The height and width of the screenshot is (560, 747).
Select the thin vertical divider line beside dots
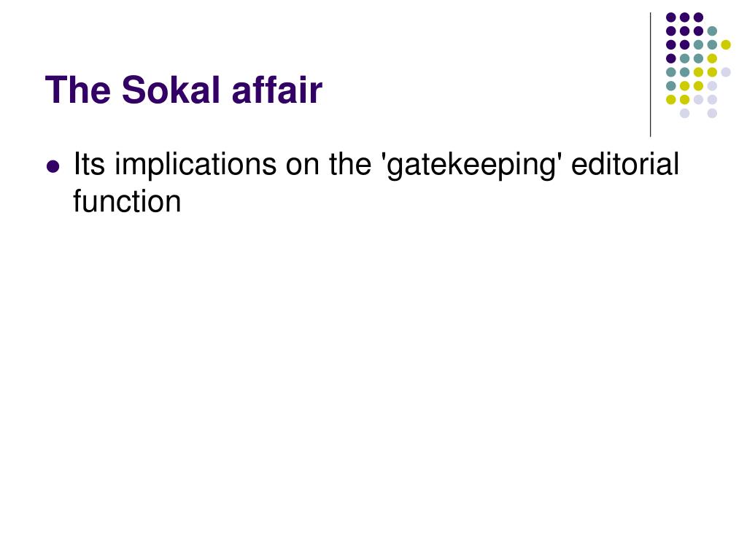650,75
